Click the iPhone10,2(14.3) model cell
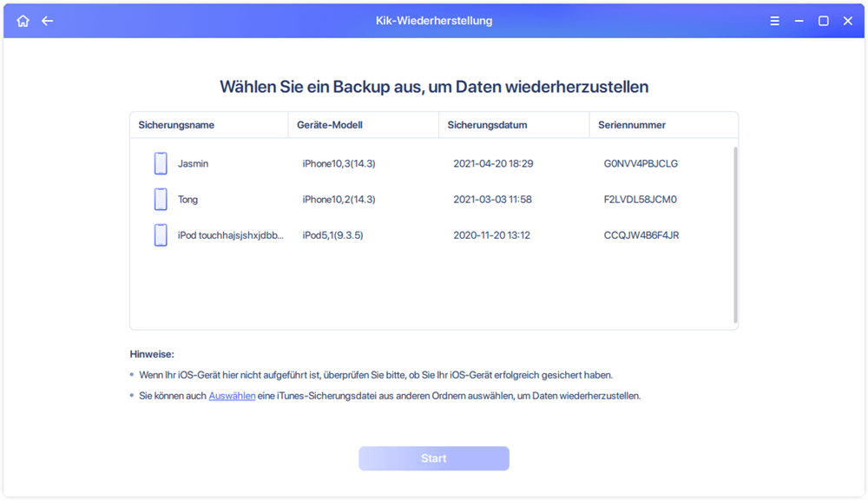The width and height of the screenshot is (868, 500). pos(339,200)
